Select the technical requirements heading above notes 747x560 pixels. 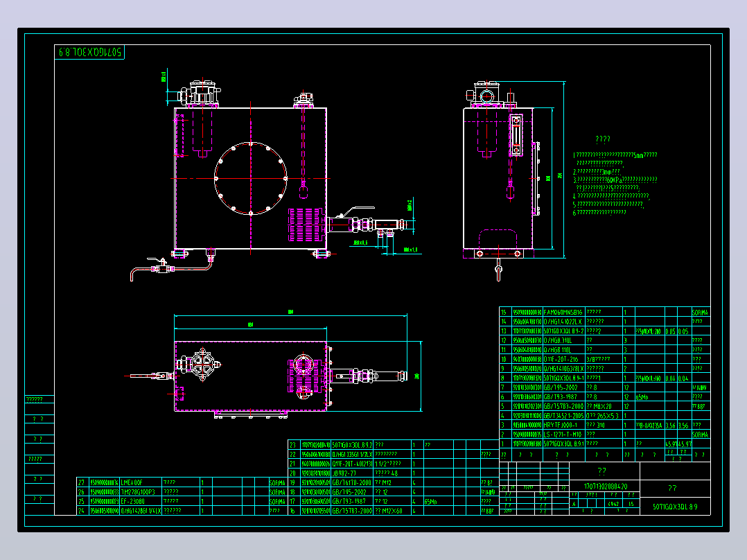point(603,139)
